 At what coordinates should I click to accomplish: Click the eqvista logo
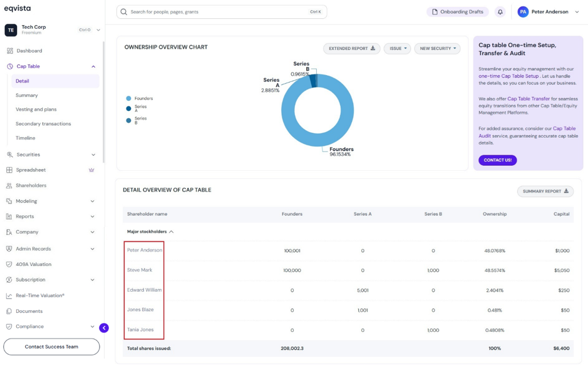(18, 8)
